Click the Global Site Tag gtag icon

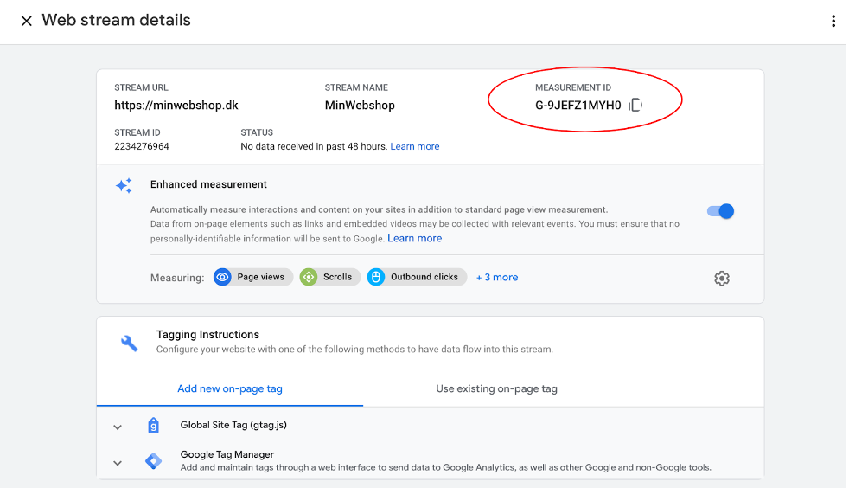coord(153,426)
